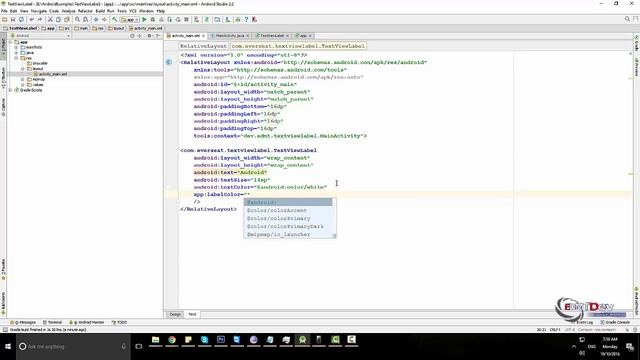Viewport: 640px width, 360px height.
Task: Open the File menu
Action: pos(4,11)
